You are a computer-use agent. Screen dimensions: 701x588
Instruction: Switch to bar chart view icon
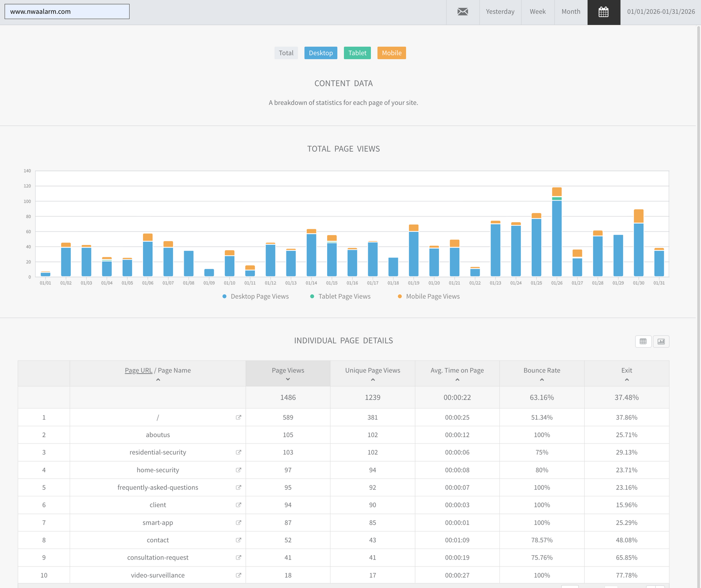(661, 341)
